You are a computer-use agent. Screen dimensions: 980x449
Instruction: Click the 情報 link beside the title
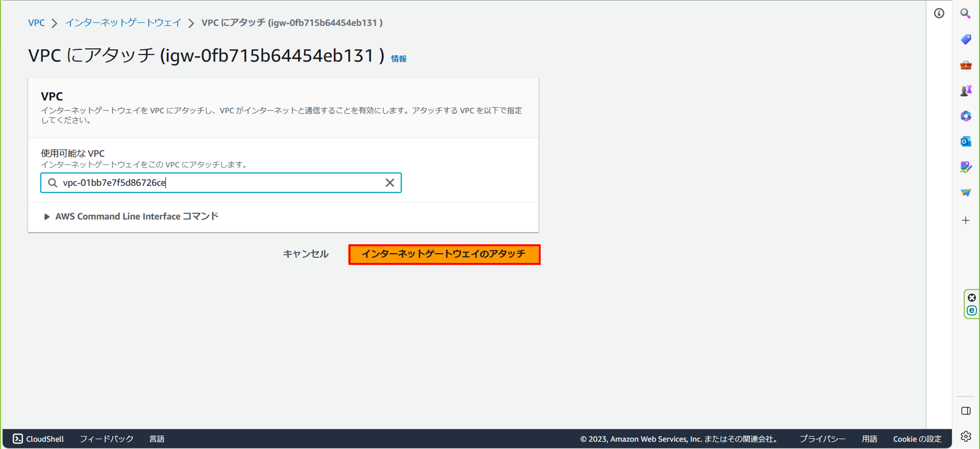pos(398,59)
